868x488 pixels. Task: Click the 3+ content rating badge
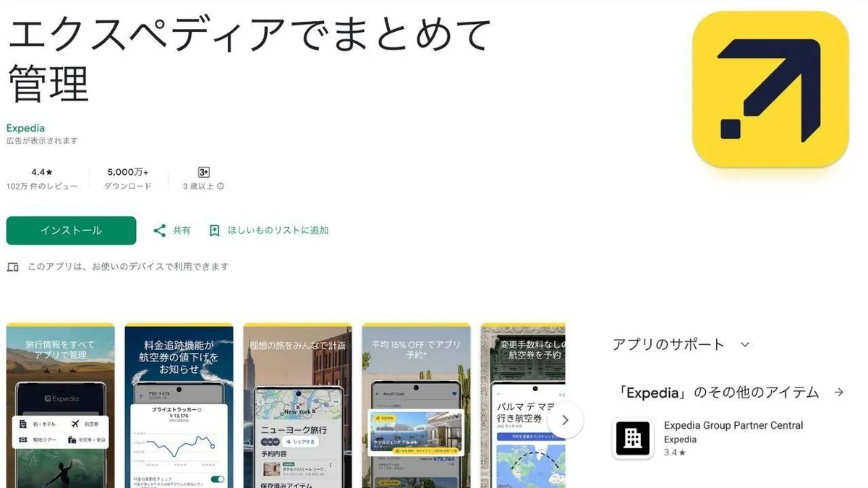click(204, 172)
